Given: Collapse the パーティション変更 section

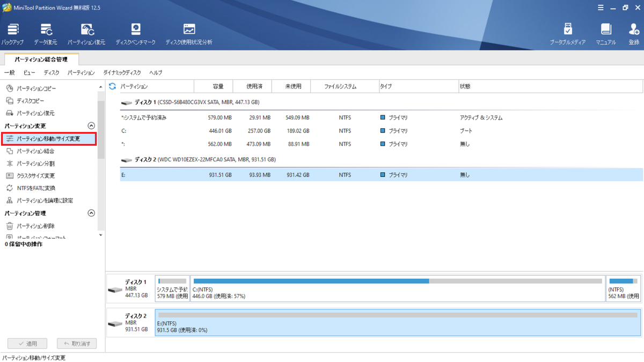Looking at the screenshot, I should pyautogui.click(x=91, y=125).
